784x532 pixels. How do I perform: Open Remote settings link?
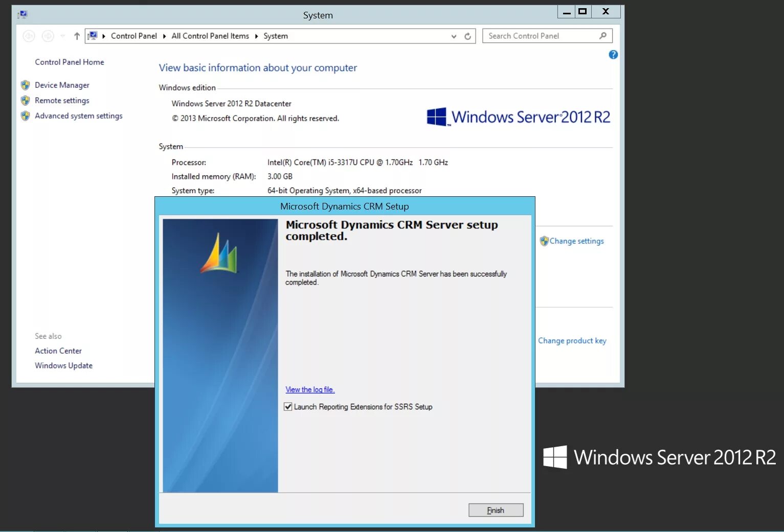[62, 100]
